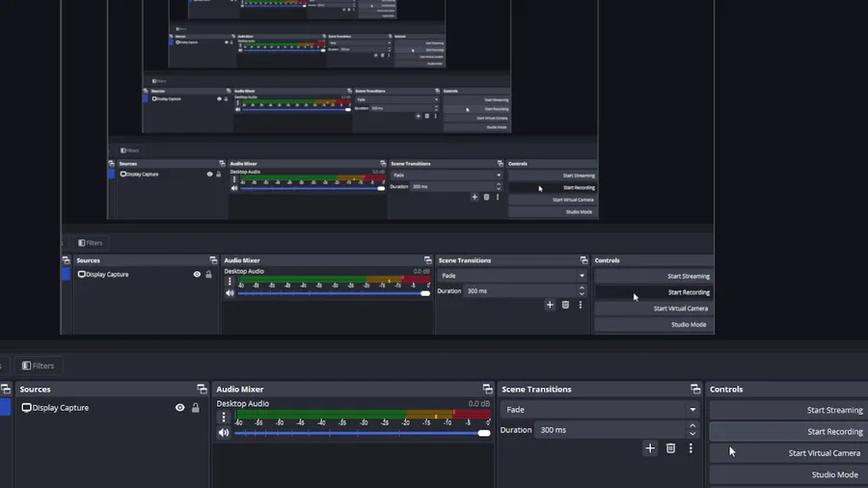Float Sources dock icon in largest mirrored preview
This screenshot has height=488, width=868.
click(213, 260)
